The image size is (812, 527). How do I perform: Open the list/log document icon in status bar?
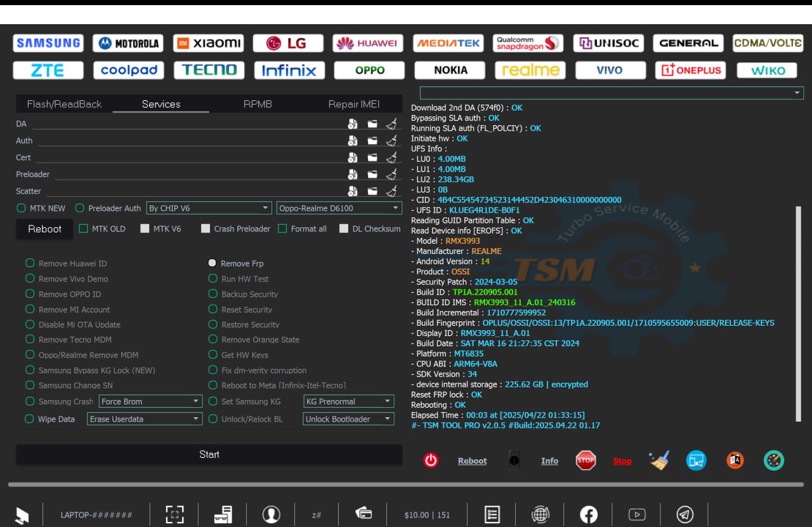pyautogui.click(x=492, y=514)
